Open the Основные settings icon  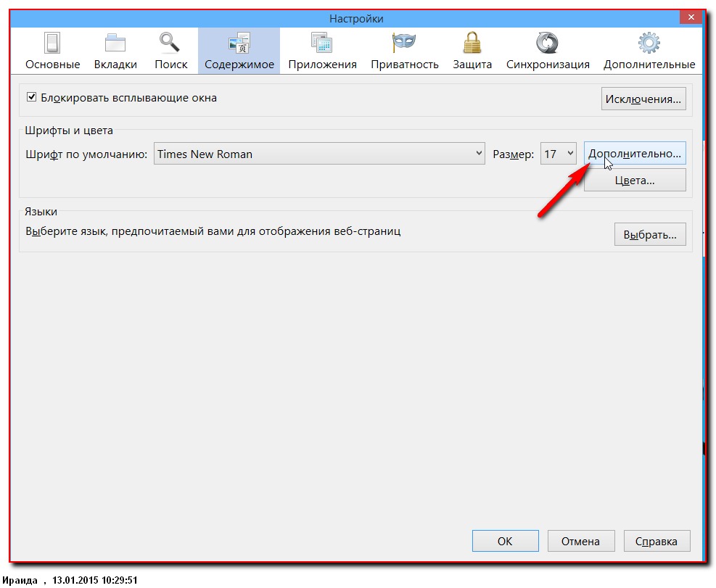[52, 44]
